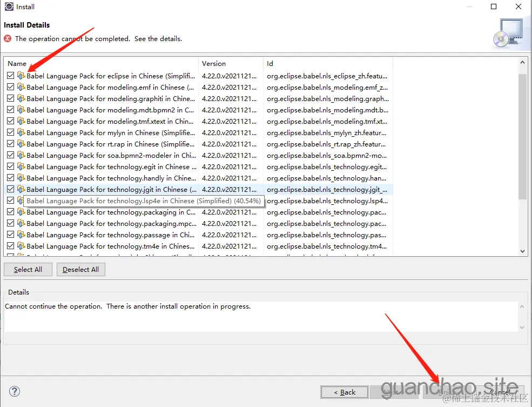This screenshot has width=532, height=407.
Task: Click the feature icon for technology.passage pack
Action: (21, 235)
